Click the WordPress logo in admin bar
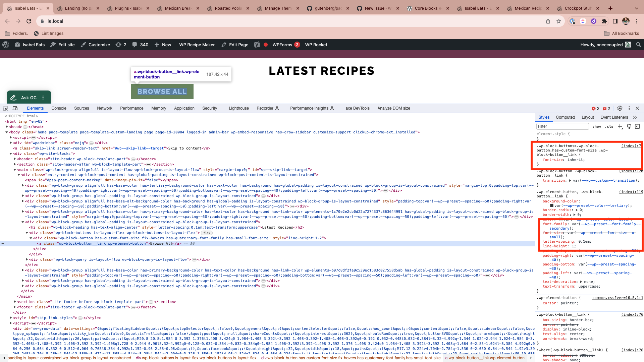 coord(6,45)
